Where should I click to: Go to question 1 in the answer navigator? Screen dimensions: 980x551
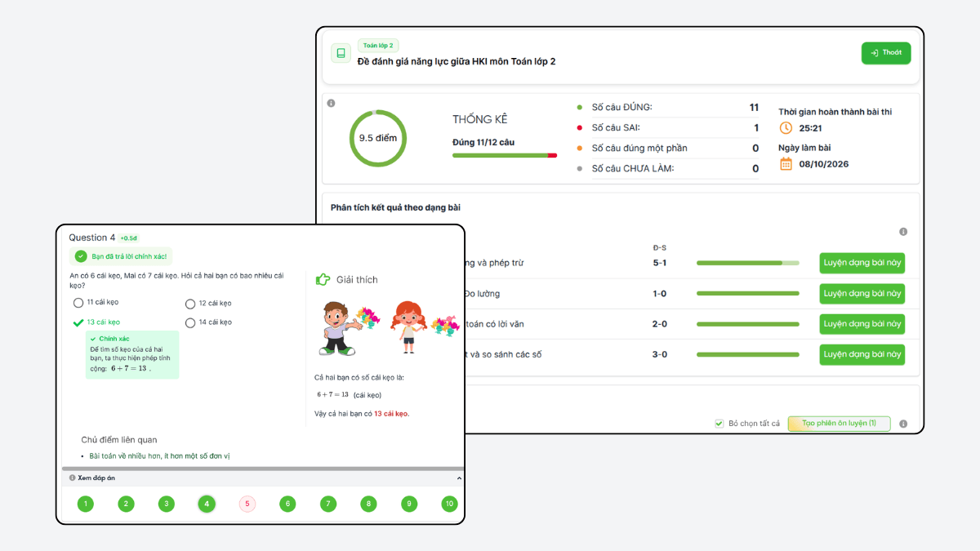[86, 504]
